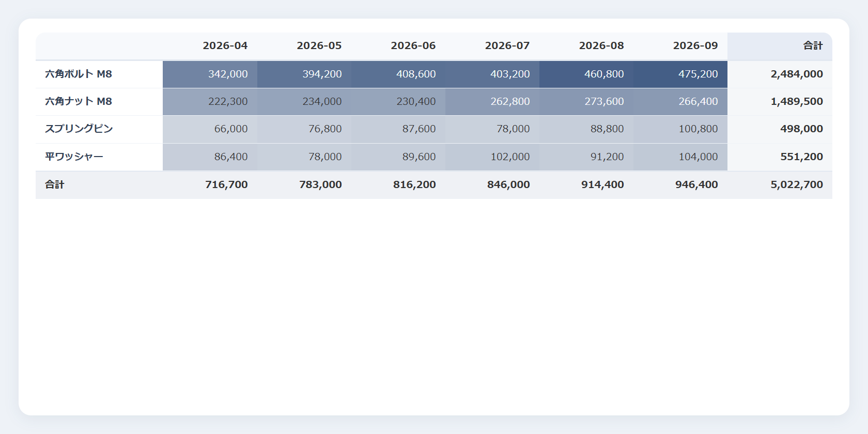Screen dimensions: 868x434
Task: Select the cell showing 230,400
Action: pos(398,102)
